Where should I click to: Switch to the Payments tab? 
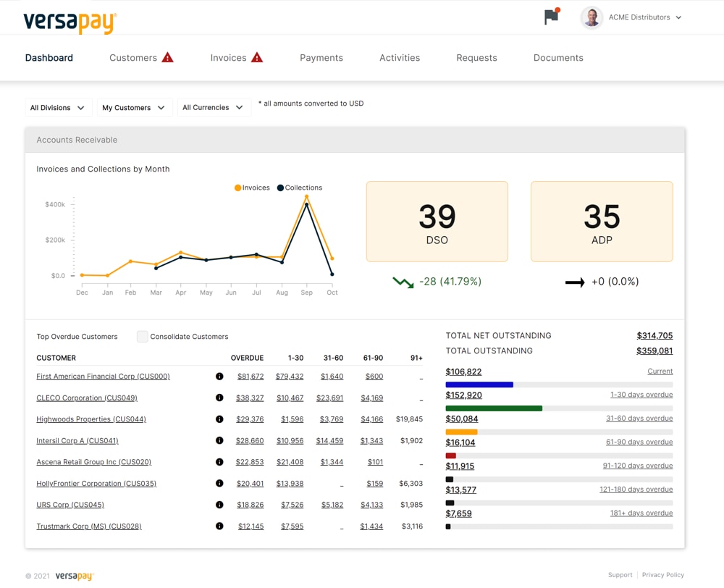pos(321,58)
